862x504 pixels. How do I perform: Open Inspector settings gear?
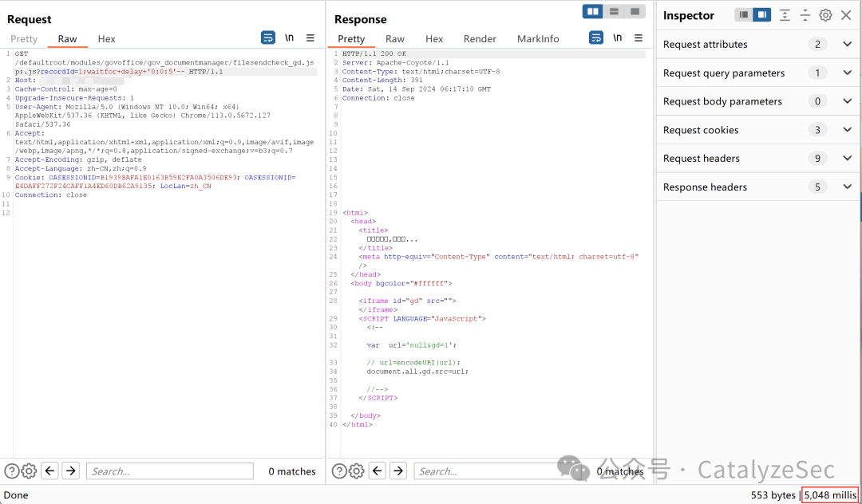coord(825,15)
